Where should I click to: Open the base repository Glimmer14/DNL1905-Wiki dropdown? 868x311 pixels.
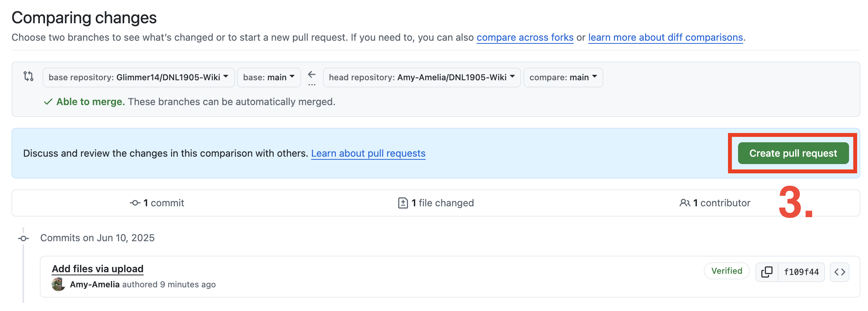(x=138, y=78)
